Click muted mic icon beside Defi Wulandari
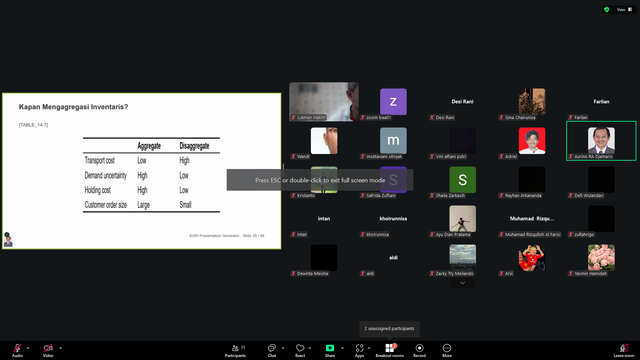The height and width of the screenshot is (360, 640). coord(571,196)
